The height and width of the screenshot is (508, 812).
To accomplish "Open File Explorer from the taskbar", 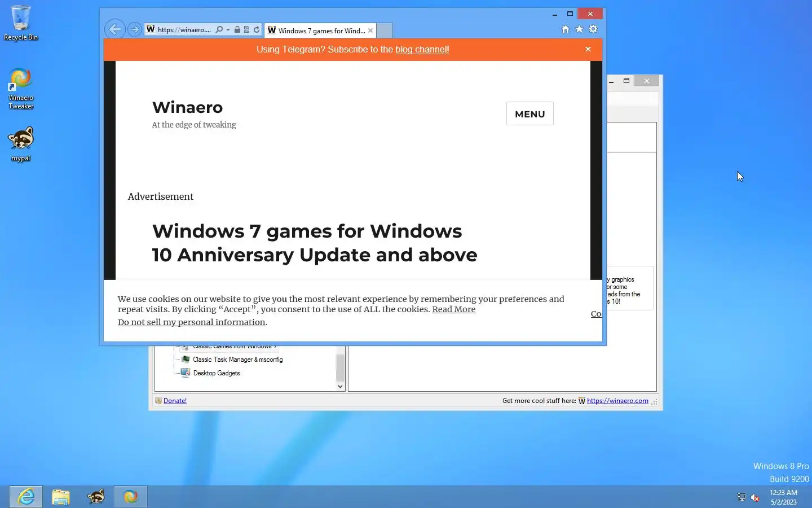I will (61, 497).
